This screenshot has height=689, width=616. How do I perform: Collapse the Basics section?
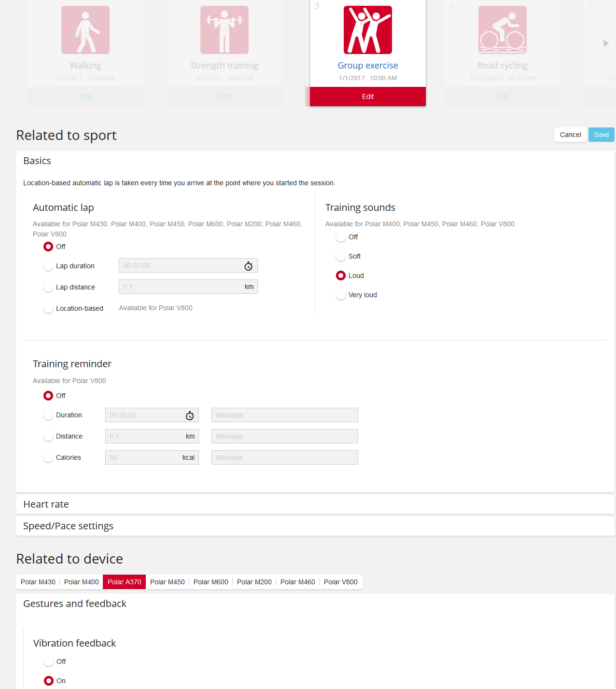315,161
